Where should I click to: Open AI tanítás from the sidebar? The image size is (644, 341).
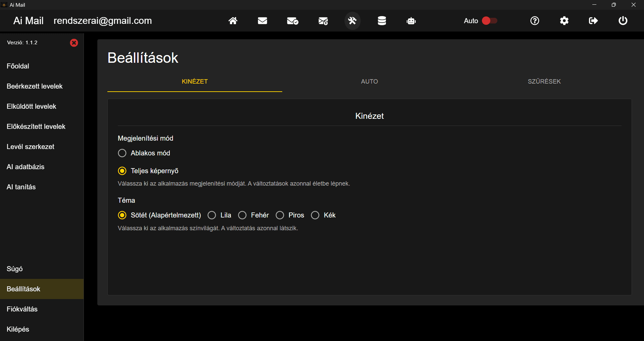pos(21,187)
